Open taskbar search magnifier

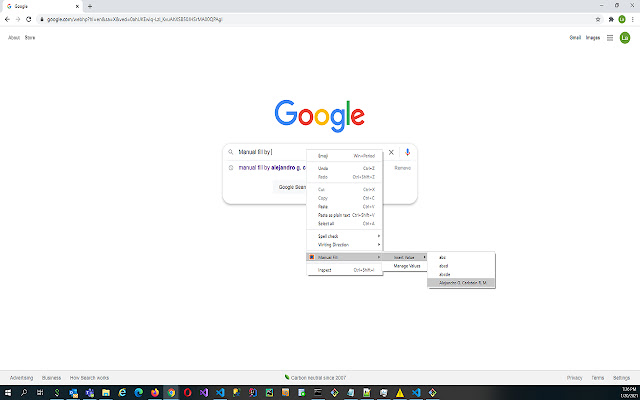(x=24, y=393)
